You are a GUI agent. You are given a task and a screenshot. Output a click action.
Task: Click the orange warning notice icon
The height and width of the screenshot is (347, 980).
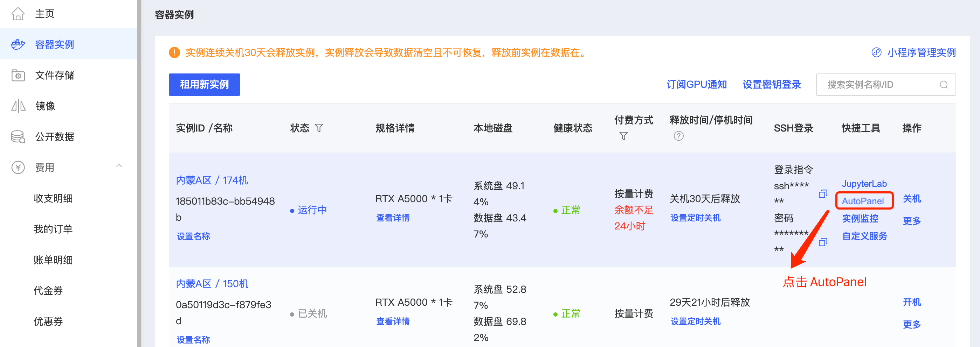[174, 52]
